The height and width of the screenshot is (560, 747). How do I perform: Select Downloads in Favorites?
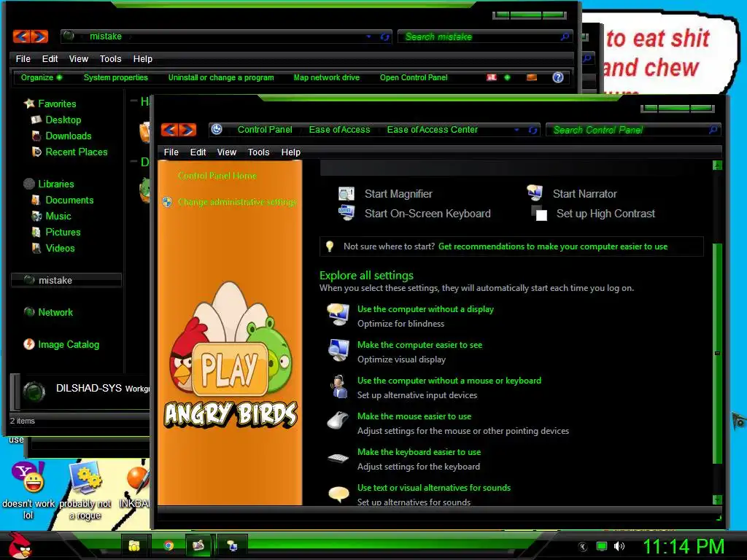point(68,136)
